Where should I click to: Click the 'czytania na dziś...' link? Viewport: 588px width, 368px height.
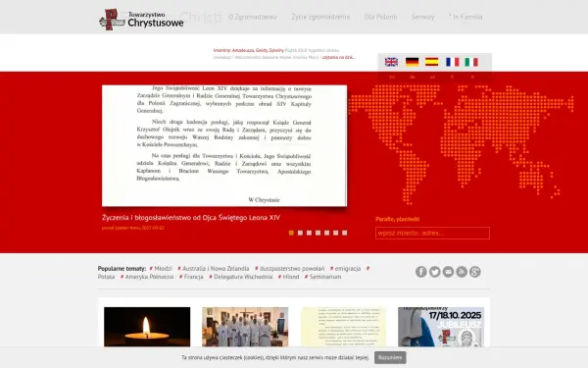pos(339,58)
